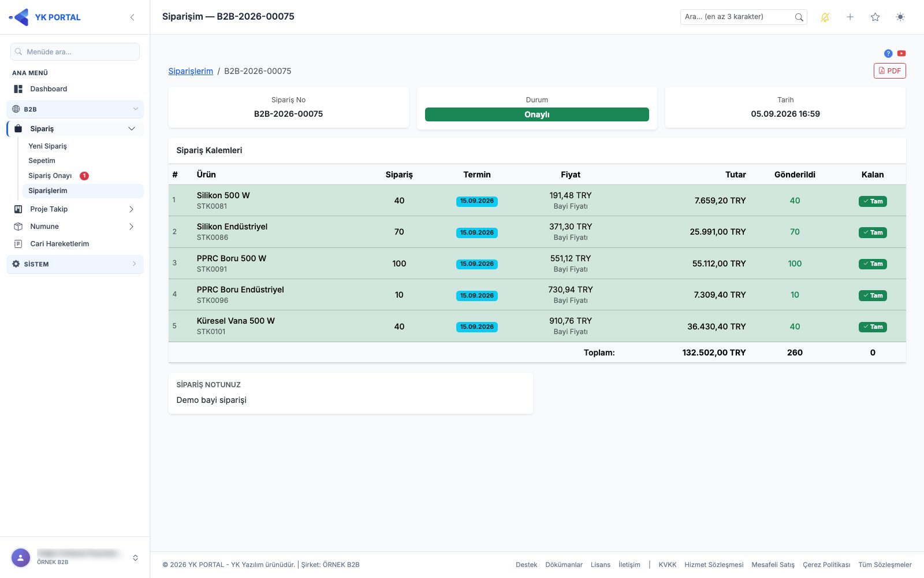Open the blue help question icon
The image size is (924, 578).
[888, 53]
